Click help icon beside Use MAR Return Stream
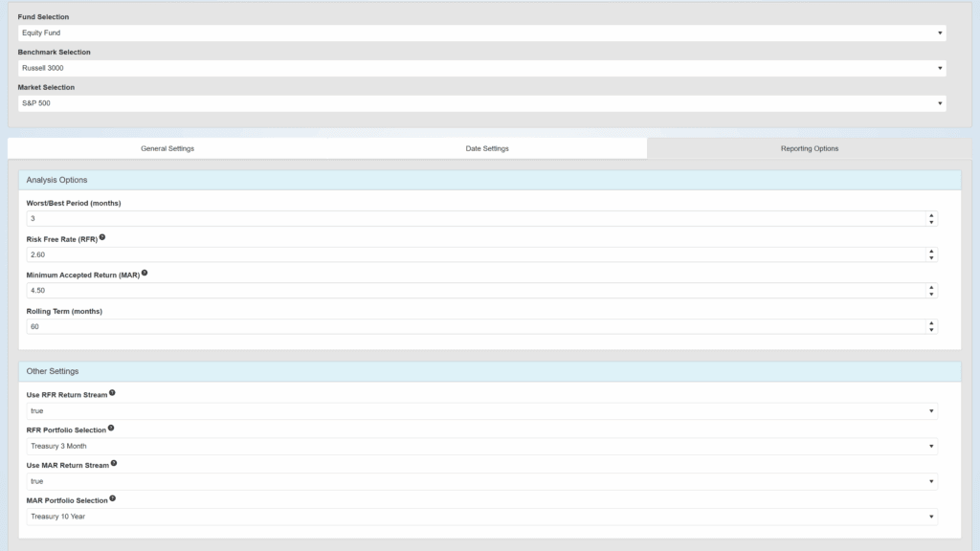 tap(114, 463)
